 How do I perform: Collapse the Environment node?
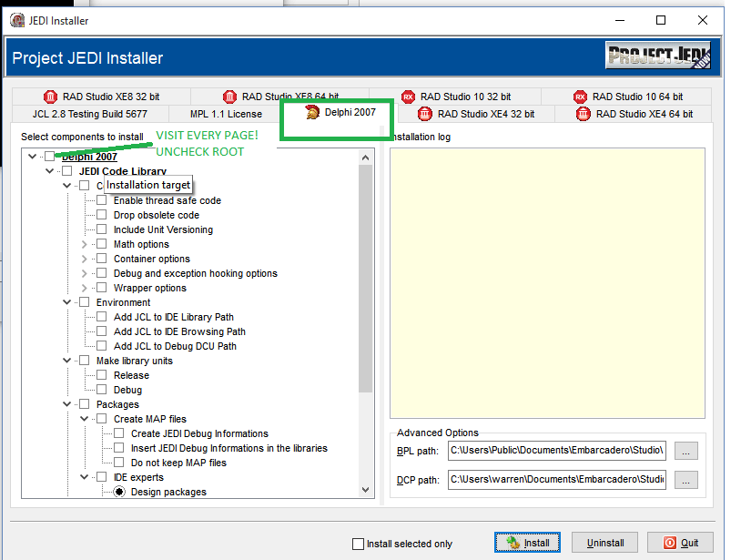pyautogui.click(x=67, y=302)
